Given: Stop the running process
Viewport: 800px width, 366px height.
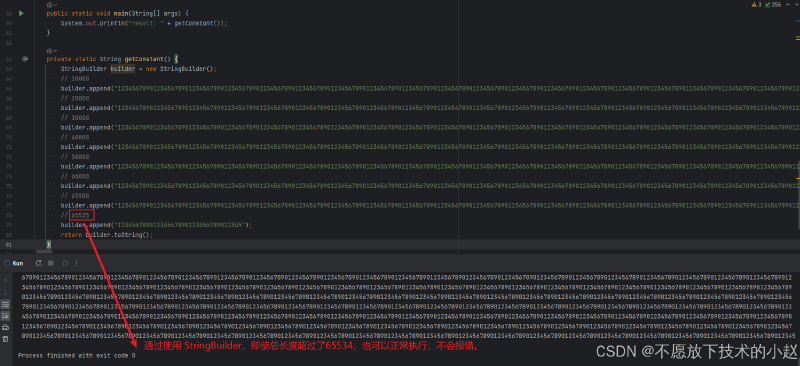Looking at the screenshot, I should (51, 263).
